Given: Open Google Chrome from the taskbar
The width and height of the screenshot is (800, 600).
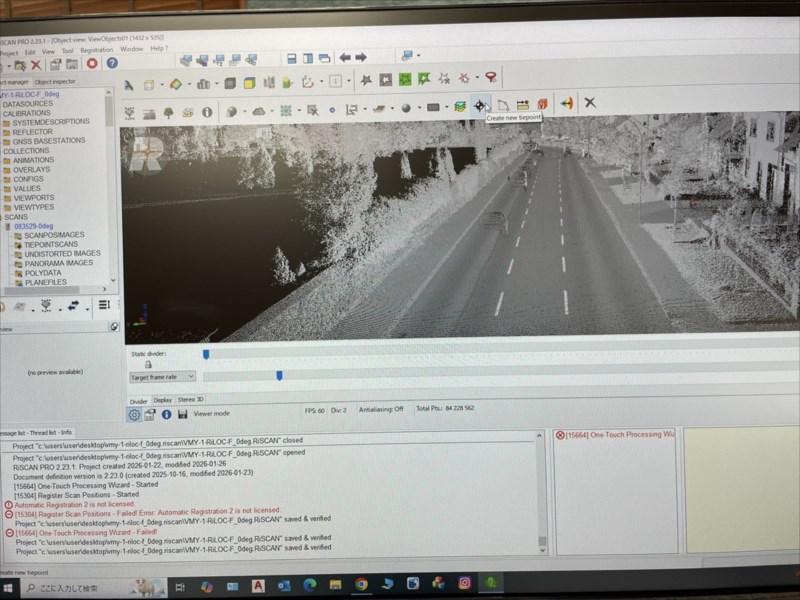Looking at the screenshot, I should click(x=361, y=584).
